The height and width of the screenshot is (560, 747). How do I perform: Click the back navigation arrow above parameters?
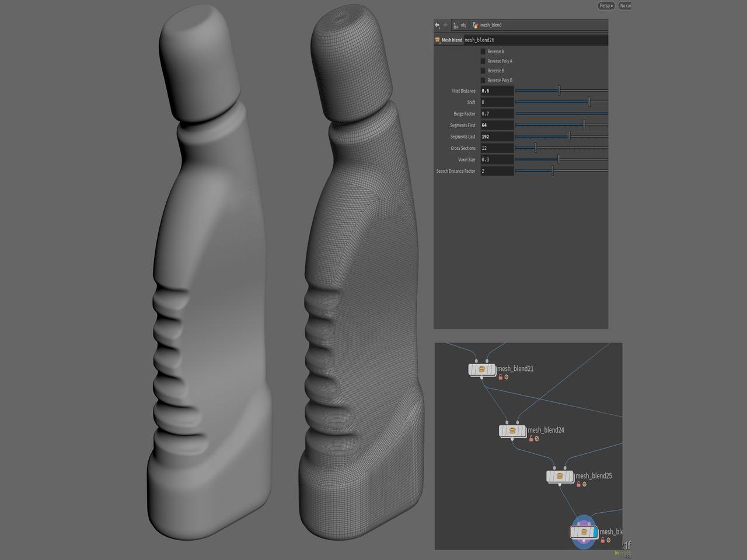click(437, 24)
